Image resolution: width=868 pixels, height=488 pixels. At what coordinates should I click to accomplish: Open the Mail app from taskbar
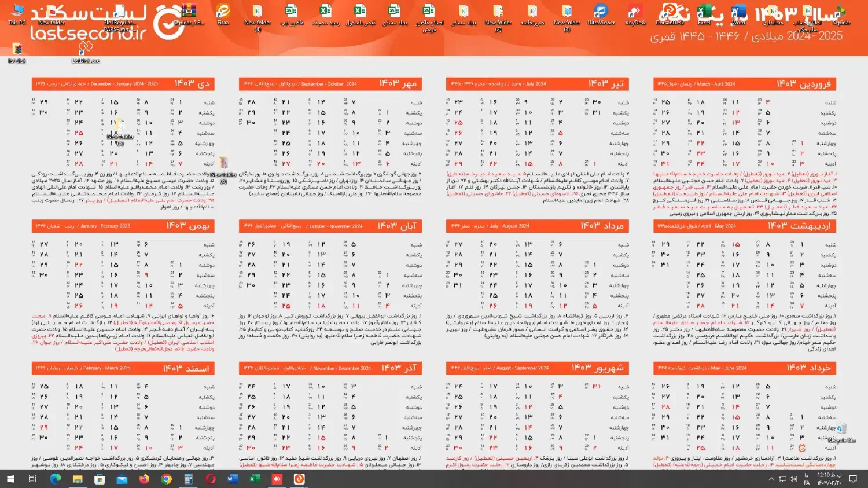coord(122,479)
